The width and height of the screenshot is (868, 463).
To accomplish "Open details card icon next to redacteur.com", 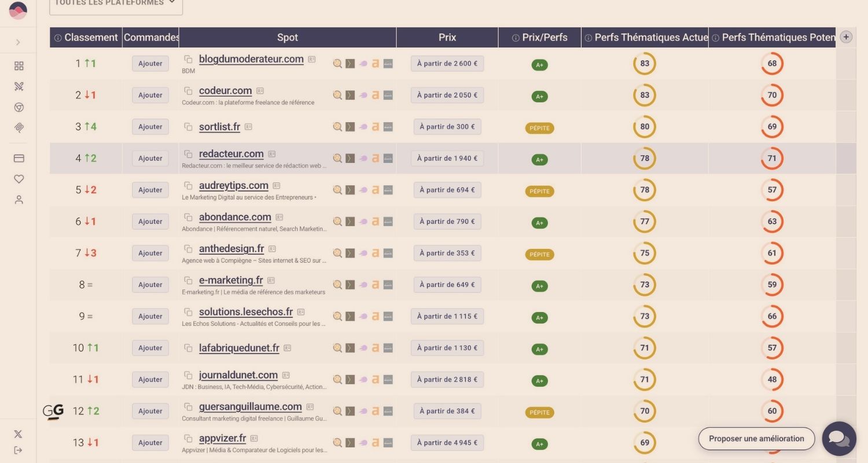I will tap(272, 154).
